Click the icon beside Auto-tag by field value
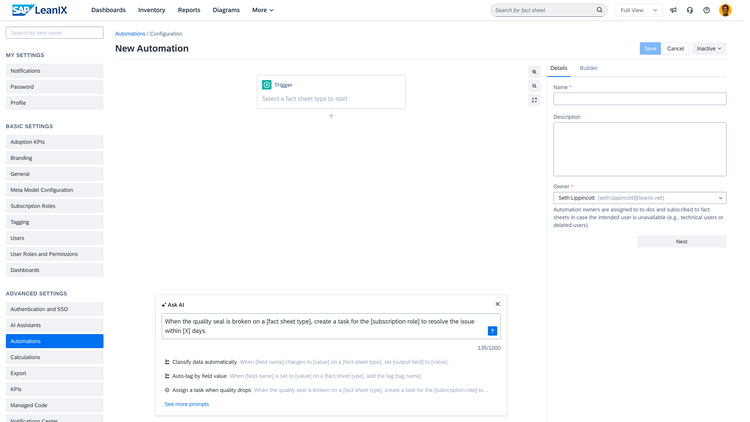Image resolution: width=750 pixels, height=422 pixels. point(167,376)
